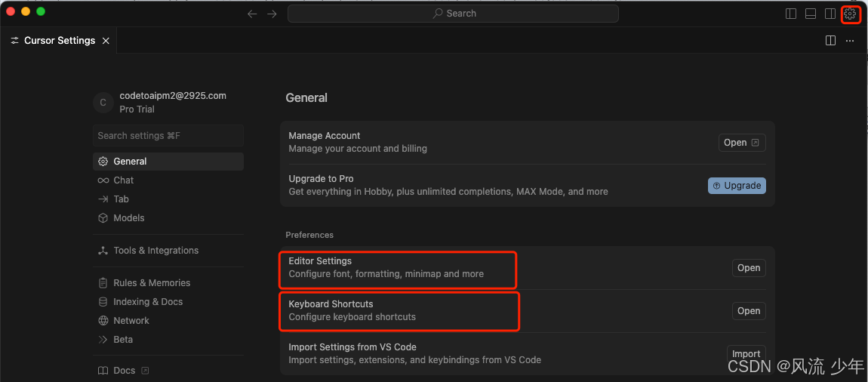Click the Beta double-chevron icon
This screenshot has height=382, width=868.
tap(103, 340)
